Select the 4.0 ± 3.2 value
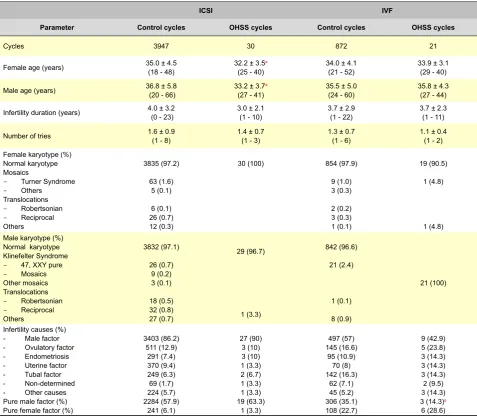 161,108
